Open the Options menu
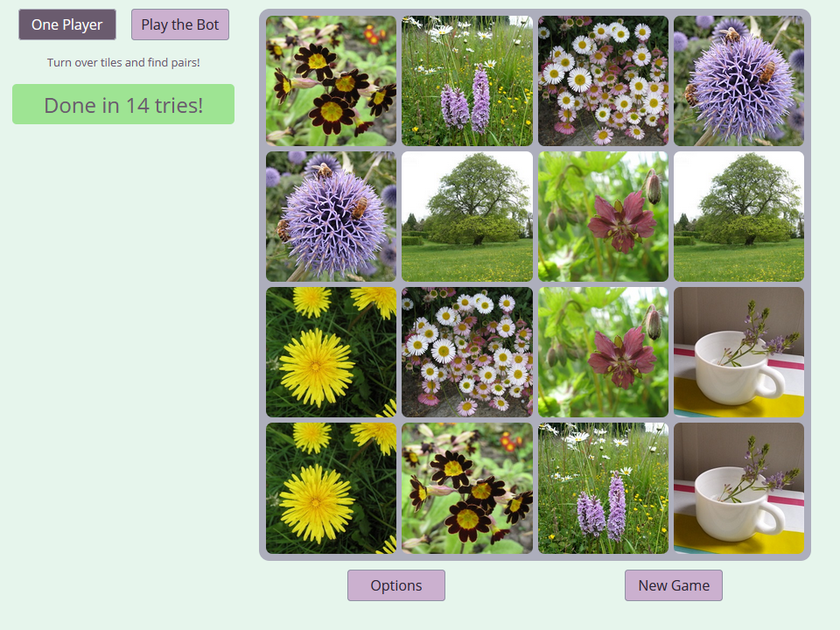This screenshot has width=840, height=630. click(396, 585)
